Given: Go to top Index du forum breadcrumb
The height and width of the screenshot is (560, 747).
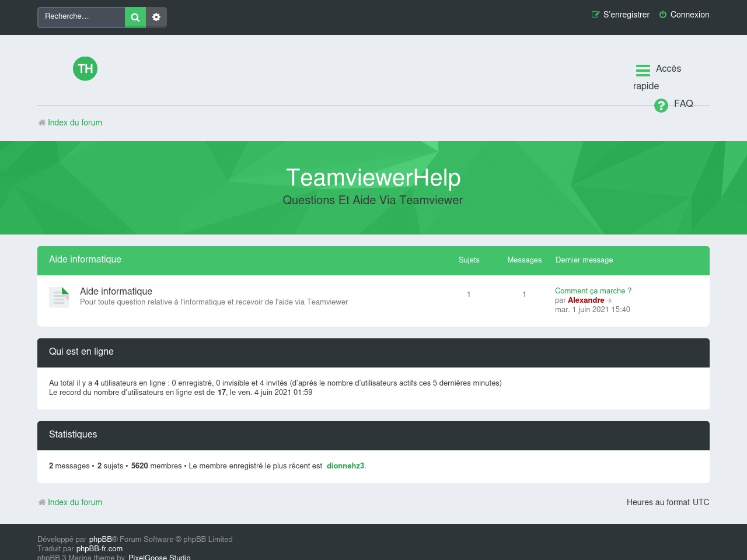Looking at the screenshot, I should click(x=75, y=123).
